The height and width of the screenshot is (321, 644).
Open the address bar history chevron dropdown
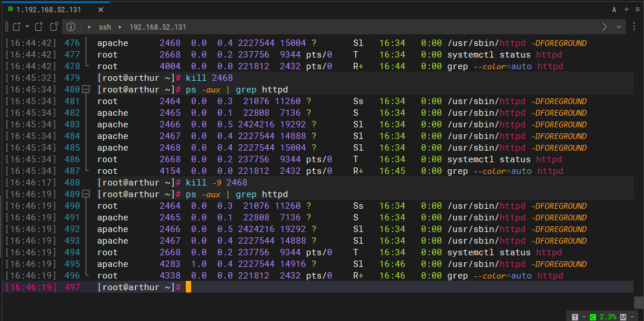click(619, 27)
